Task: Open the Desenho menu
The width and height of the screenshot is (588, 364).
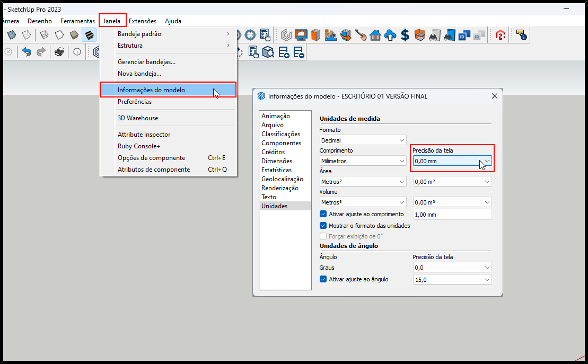Action: pos(40,21)
